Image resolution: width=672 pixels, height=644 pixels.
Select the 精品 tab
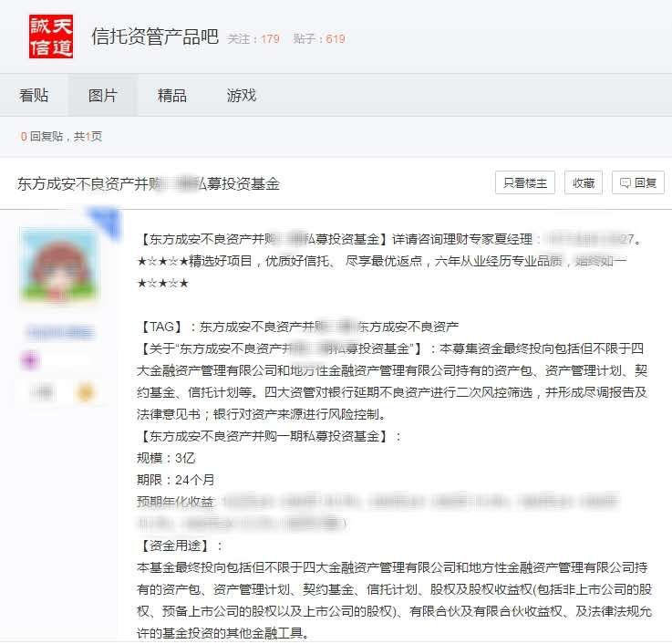coord(171,95)
